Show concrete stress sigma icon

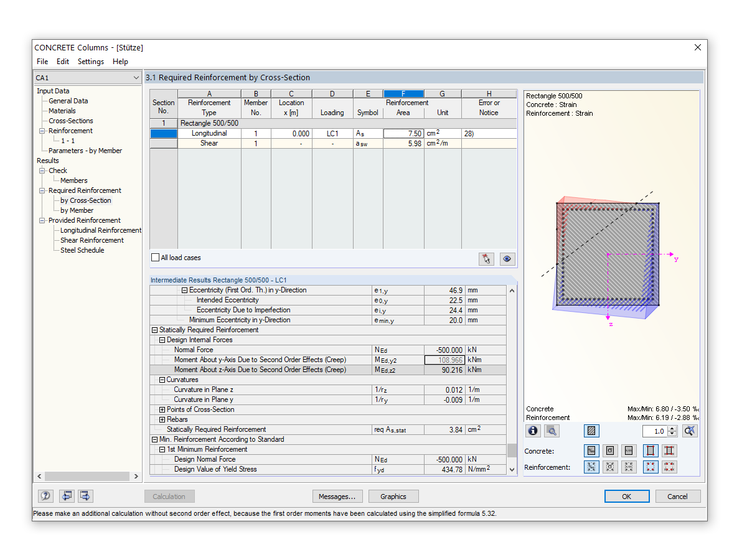611,450
